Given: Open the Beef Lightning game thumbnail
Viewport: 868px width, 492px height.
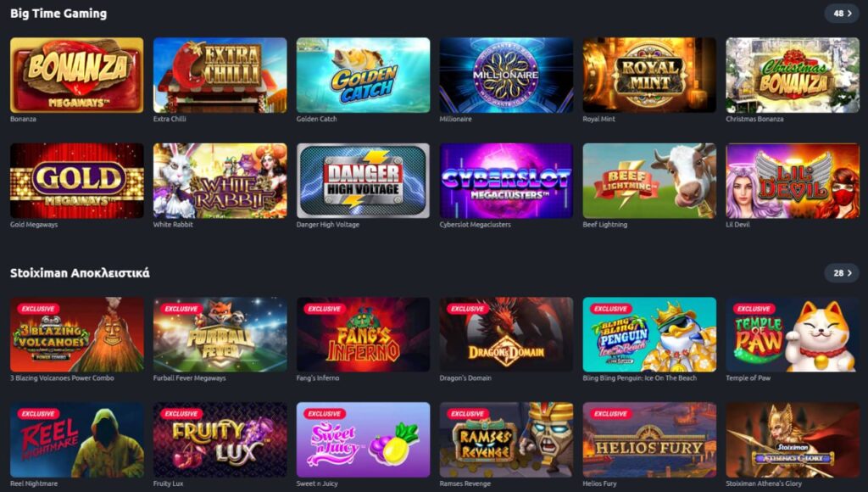Looking at the screenshot, I should (x=649, y=181).
